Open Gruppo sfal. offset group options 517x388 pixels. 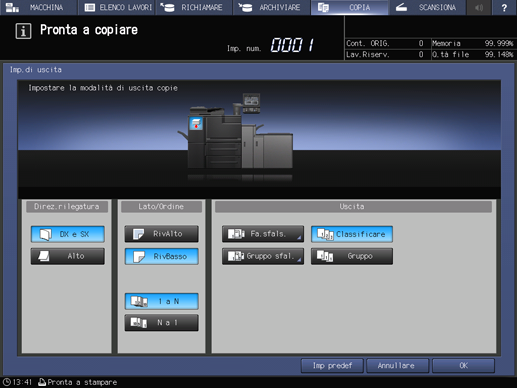(263, 256)
